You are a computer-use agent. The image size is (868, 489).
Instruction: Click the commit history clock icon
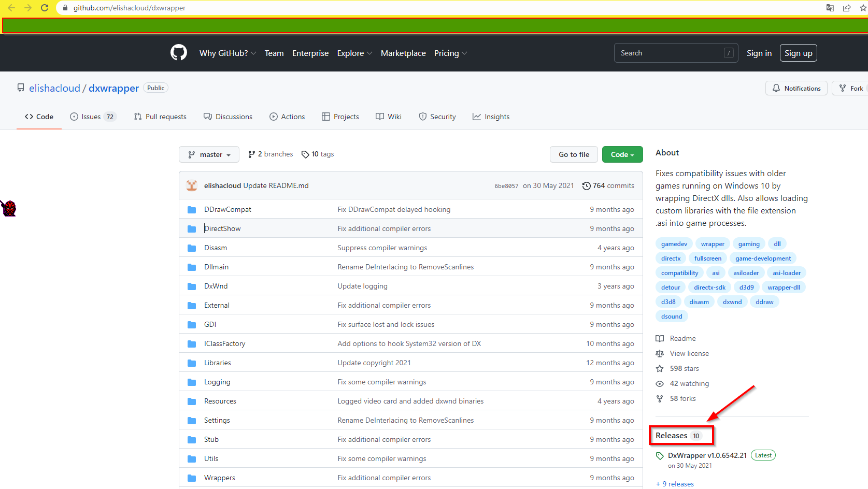[x=586, y=186]
